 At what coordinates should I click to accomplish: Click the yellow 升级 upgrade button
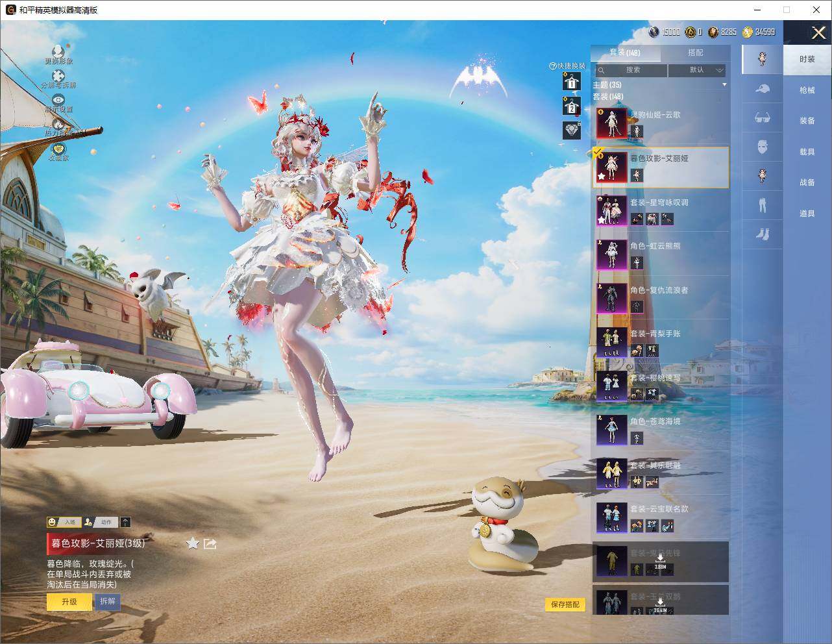click(x=69, y=602)
